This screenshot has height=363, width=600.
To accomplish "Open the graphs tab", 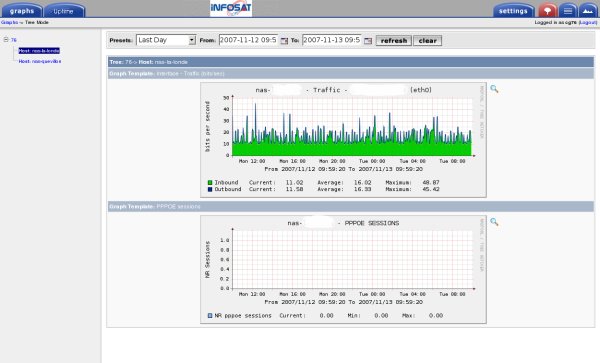I will [x=22, y=11].
